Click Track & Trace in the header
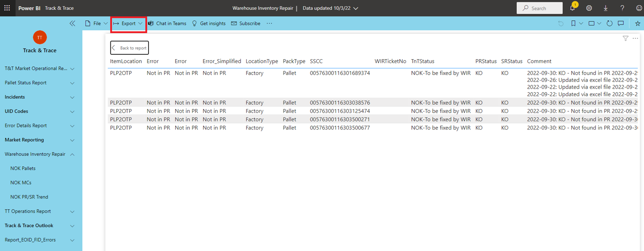Screen dimensions: 644x251 click(x=60, y=8)
